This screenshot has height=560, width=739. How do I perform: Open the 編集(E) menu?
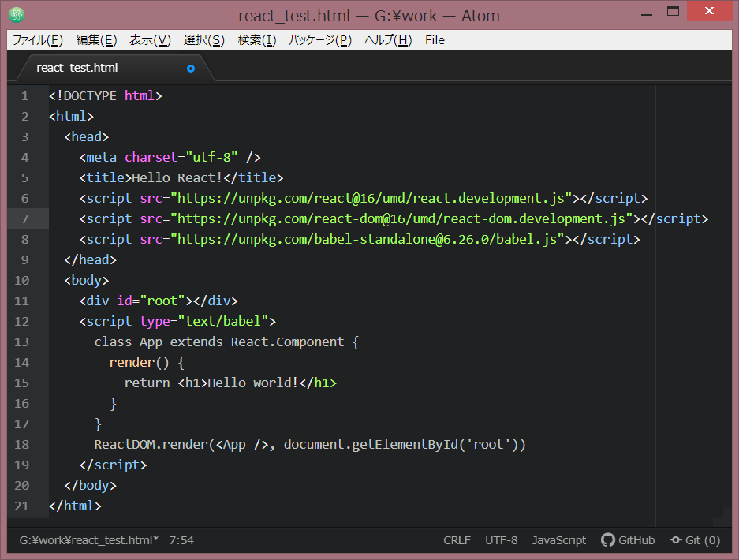click(x=97, y=40)
